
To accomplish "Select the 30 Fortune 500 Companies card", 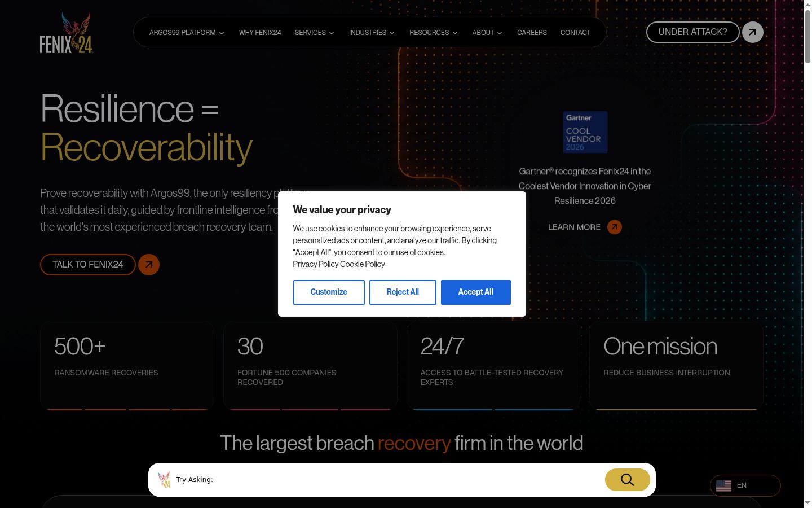I will (310, 366).
